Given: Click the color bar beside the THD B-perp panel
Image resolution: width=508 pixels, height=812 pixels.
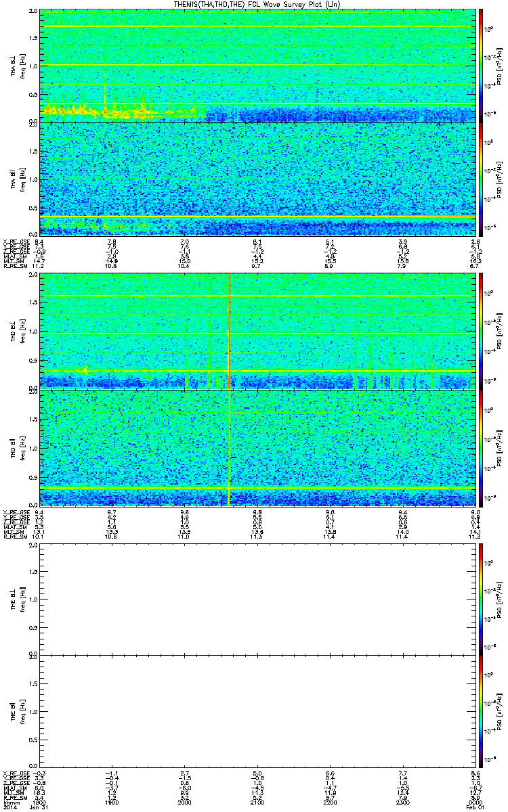Looking at the screenshot, I should pos(481,332).
